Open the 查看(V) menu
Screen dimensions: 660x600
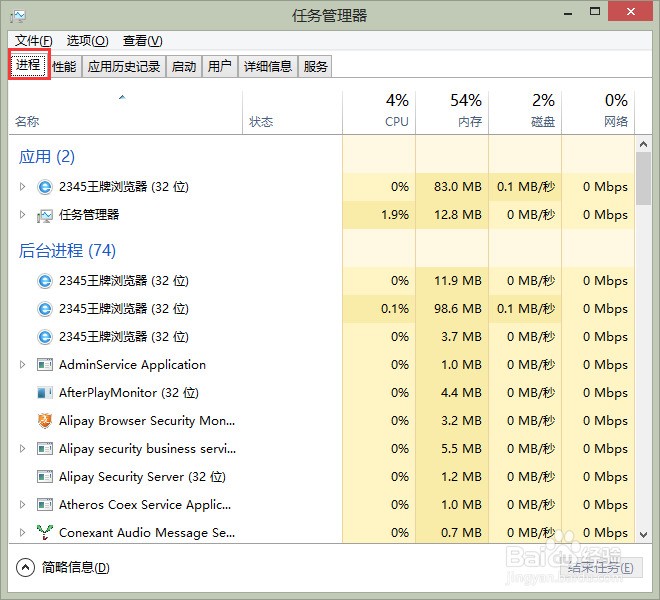143,41
